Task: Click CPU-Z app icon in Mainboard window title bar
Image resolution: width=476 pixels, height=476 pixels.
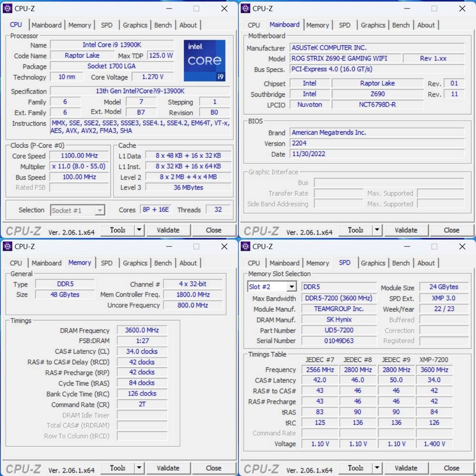Action: click(x=245, y=9)
